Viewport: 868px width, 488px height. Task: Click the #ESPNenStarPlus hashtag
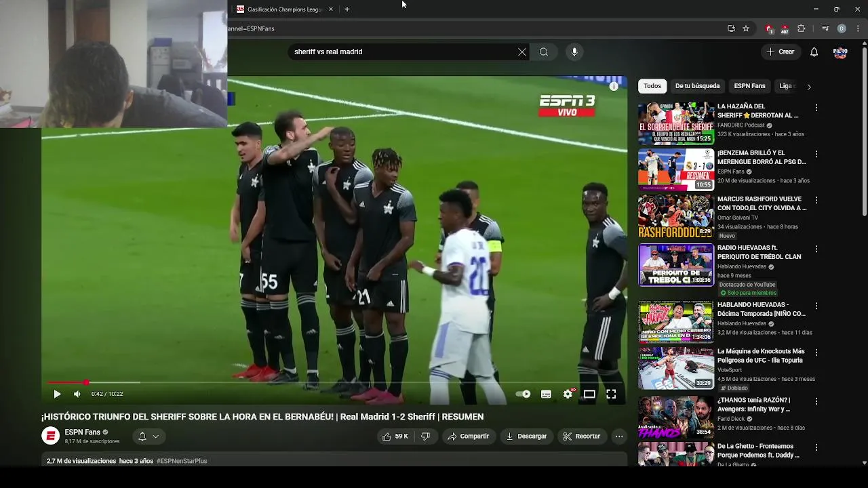coord(182,461)
